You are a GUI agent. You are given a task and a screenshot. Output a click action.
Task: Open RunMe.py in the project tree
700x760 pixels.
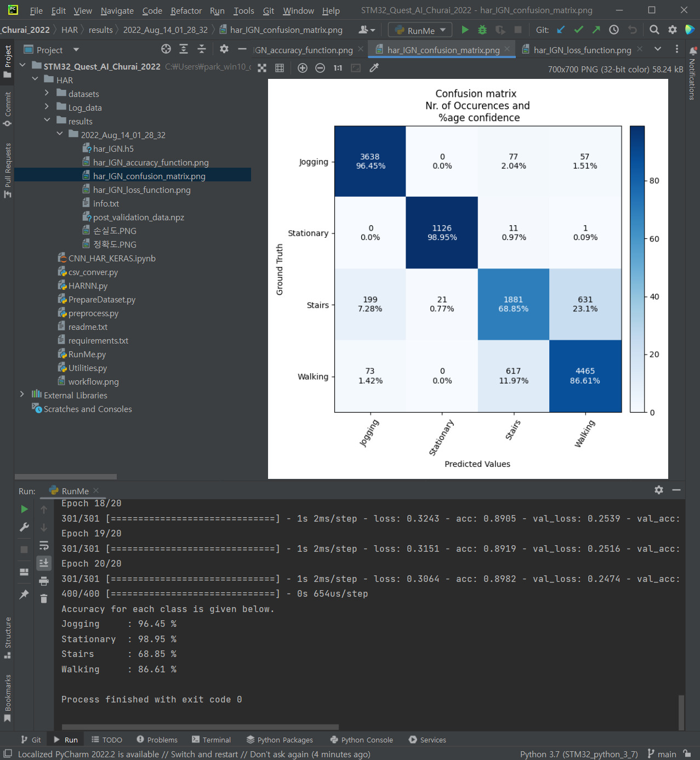click(87, 354)
